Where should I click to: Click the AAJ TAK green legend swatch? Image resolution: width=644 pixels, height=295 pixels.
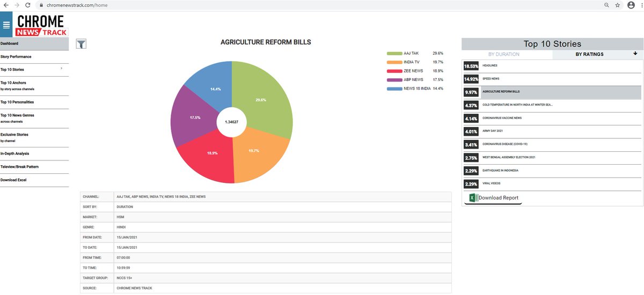(x=394, y=54)
